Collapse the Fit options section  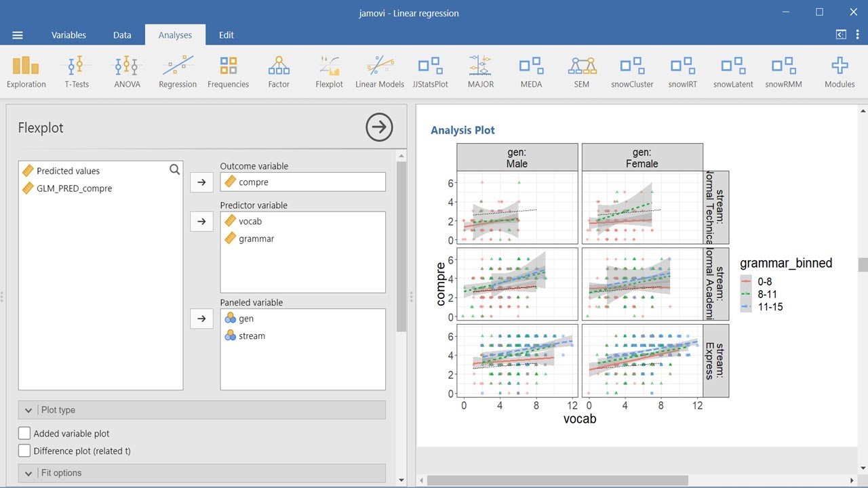[201, 473]
